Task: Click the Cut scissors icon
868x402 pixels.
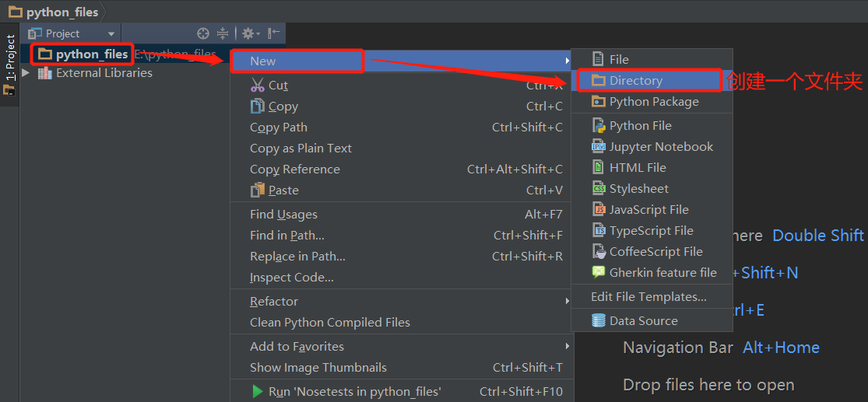Action: (258, 86)
